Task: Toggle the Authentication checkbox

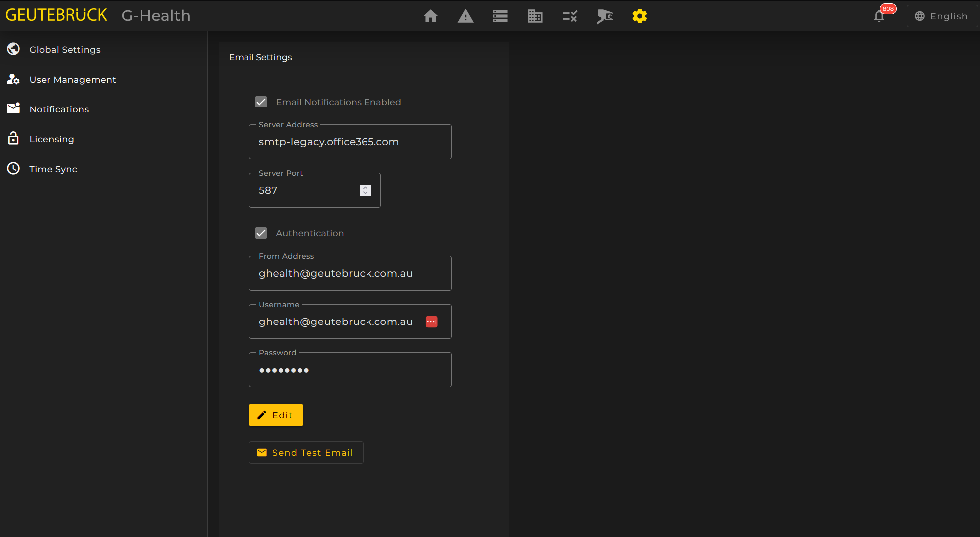Action: 261,233
